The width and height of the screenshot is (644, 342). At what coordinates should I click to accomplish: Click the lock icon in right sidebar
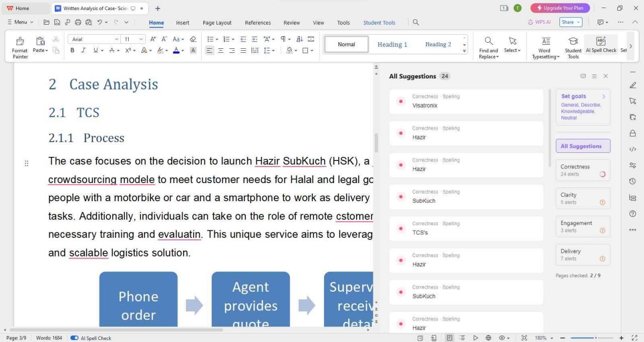point(633,133)
